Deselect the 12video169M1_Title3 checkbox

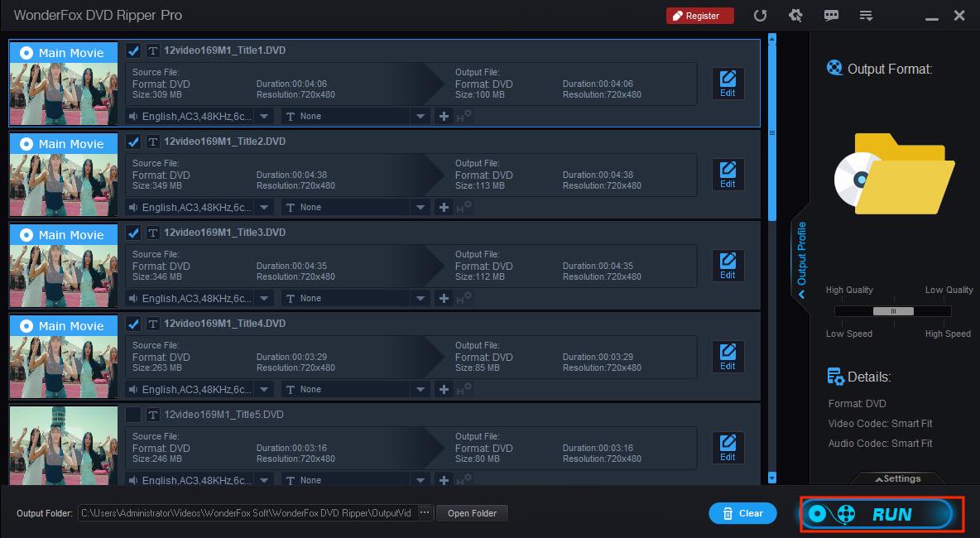pyautogui.click(x=133, y=233)
